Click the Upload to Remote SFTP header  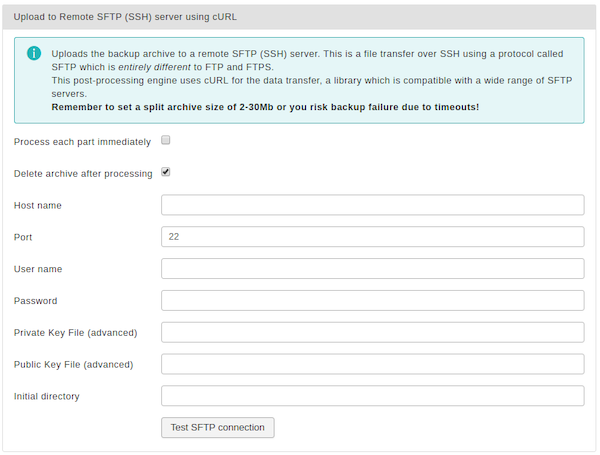(x=125, y=17)
